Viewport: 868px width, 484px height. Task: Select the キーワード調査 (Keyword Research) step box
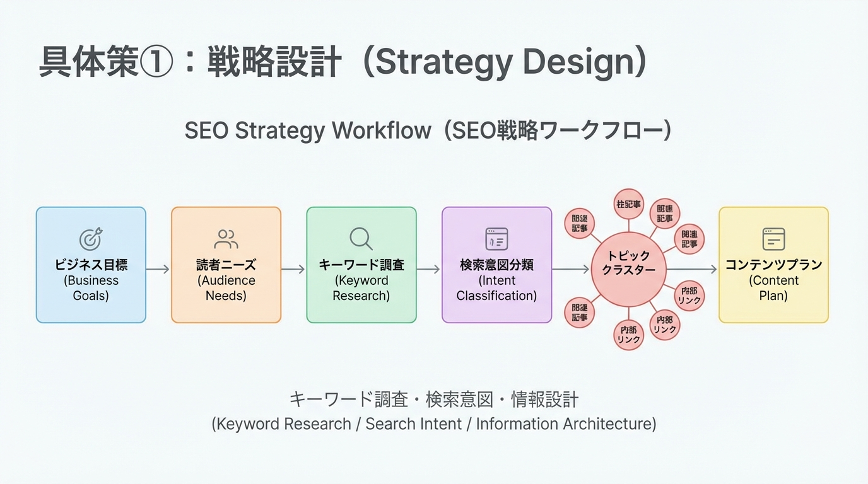(x=361, y=265)
